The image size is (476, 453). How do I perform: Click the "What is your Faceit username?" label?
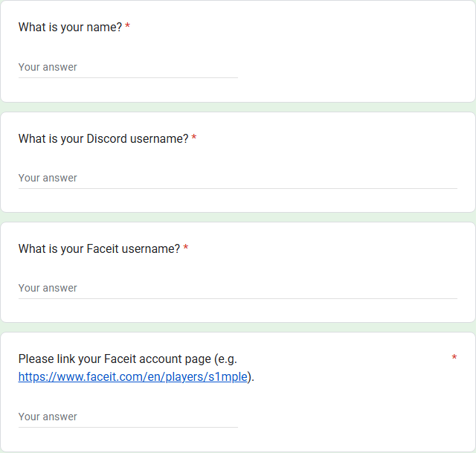99,249
